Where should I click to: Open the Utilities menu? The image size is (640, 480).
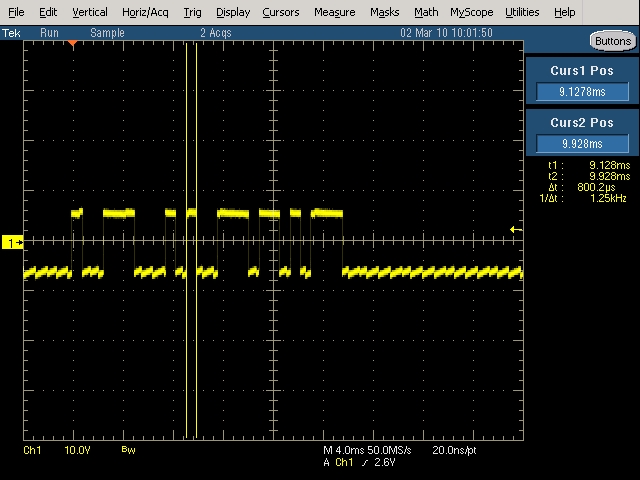522,12
